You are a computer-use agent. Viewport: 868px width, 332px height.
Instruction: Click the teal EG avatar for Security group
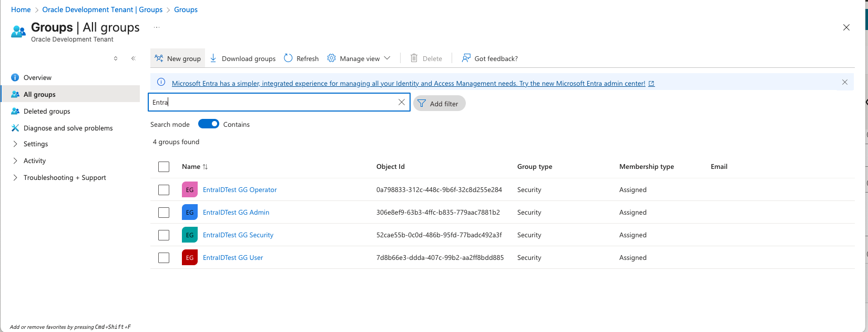pyautogui.click(x=190, y=235)
